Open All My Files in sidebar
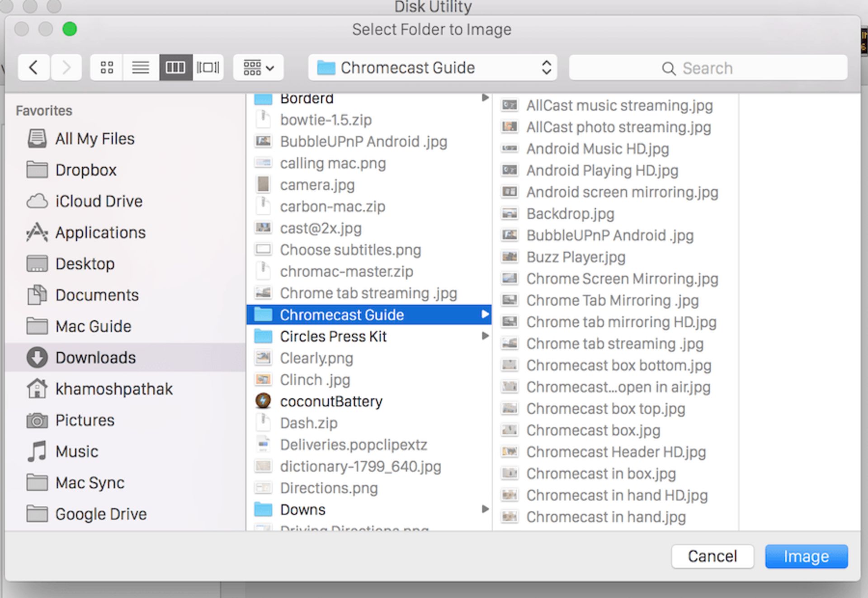This screenshot has height=598, width=868. (x=125, y=139)
